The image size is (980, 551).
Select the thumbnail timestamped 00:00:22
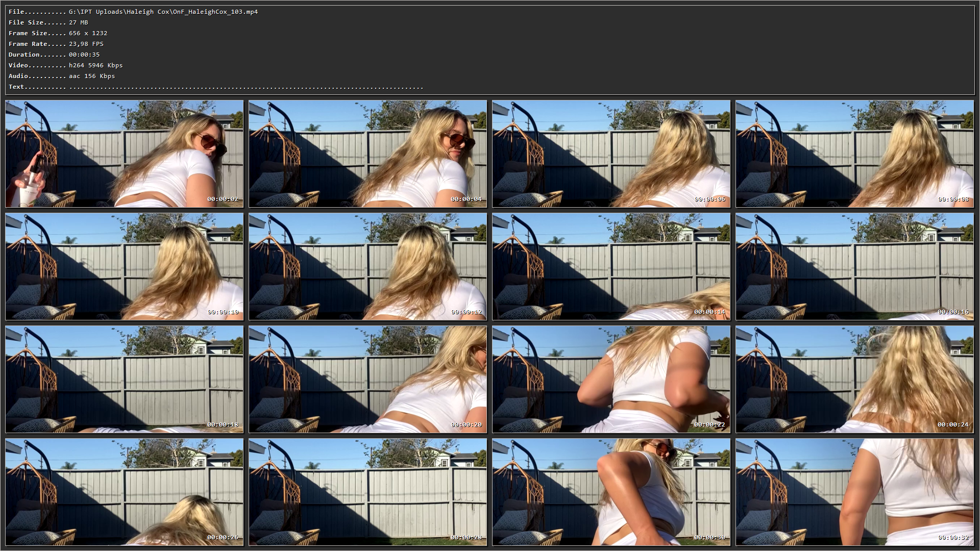(611, 379)
